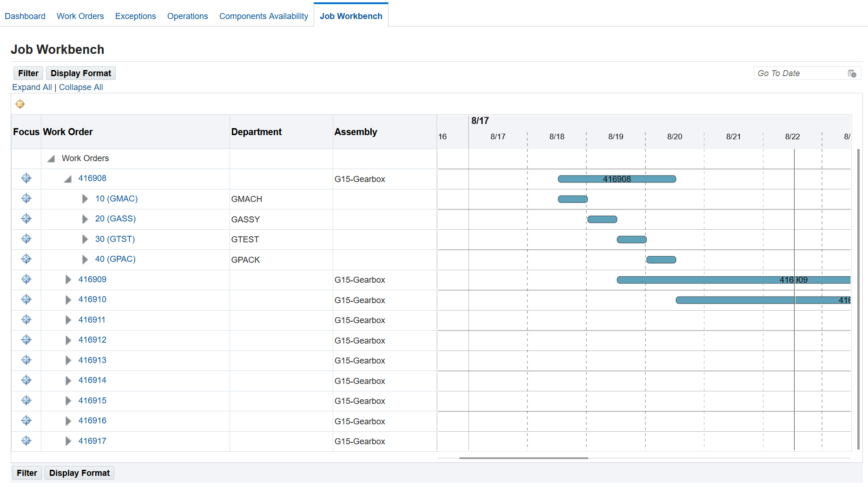The image size is (868, 487).
Task: Expand operation 30 (GTST) node
Action: tap(85, 239)
